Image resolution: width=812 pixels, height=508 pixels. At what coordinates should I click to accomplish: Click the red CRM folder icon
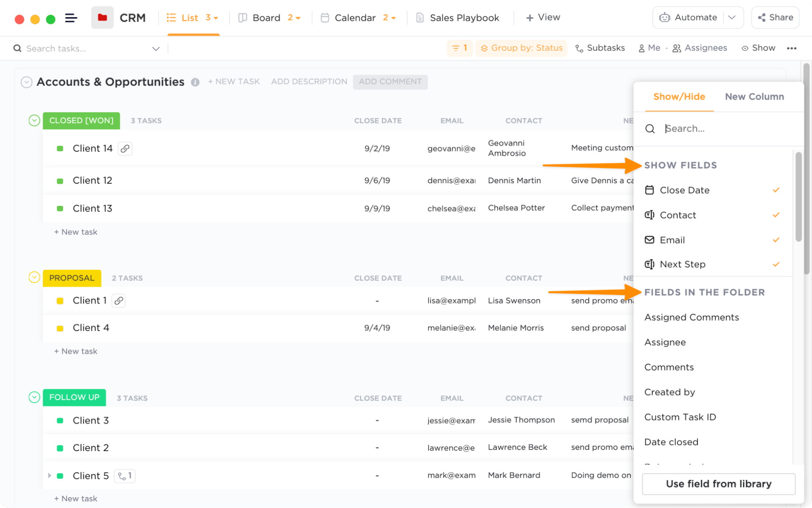click(102, 18)
